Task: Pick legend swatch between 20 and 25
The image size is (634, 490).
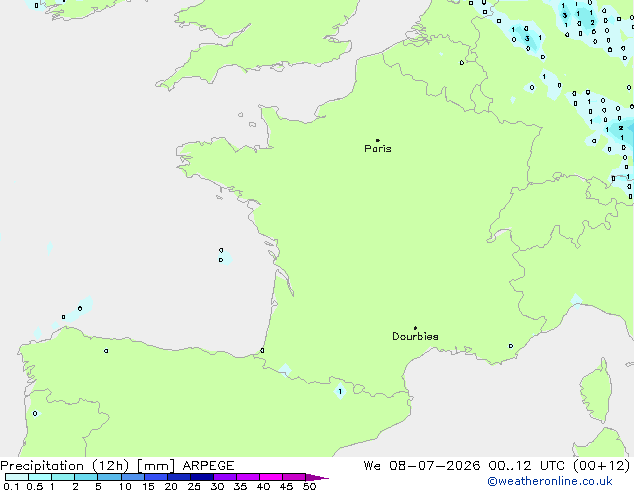Action: [179, 477]
